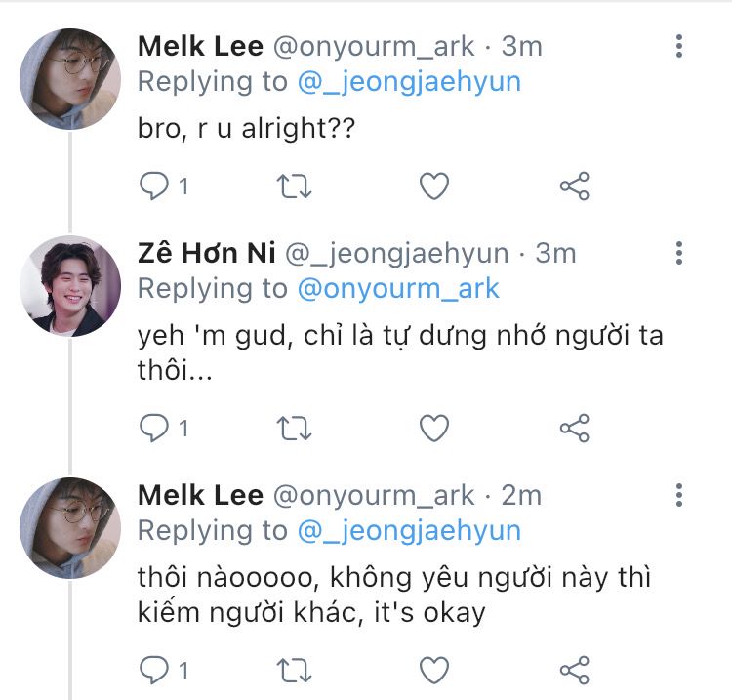Viewport: 732px width, 700px height.
Task: Like the "thôi nàooooo" tweet
Action: pyautogui.click(x=433, y=669)
